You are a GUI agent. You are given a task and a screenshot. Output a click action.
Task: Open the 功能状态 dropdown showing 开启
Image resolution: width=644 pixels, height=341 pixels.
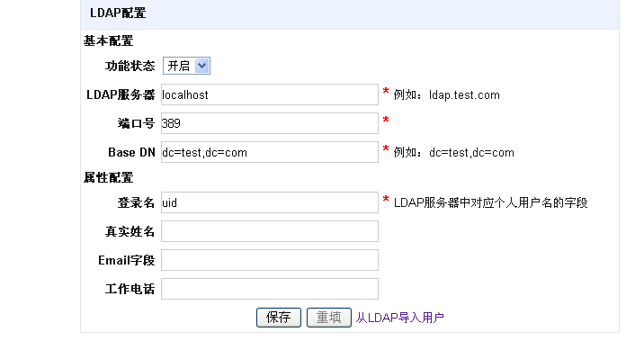[186, 66]
